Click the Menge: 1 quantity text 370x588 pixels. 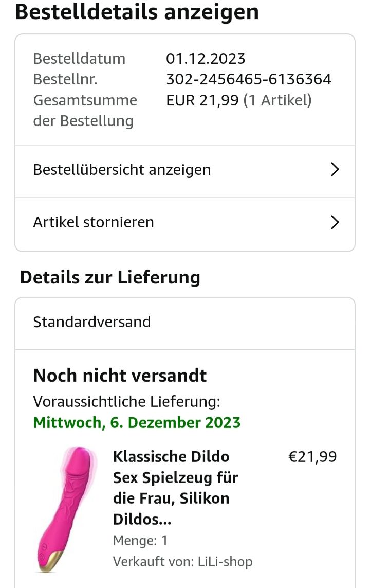click(x=140, y=541)
